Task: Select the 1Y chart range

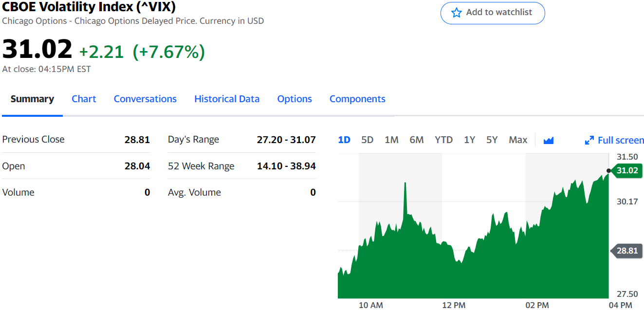Action: point(469,140)
